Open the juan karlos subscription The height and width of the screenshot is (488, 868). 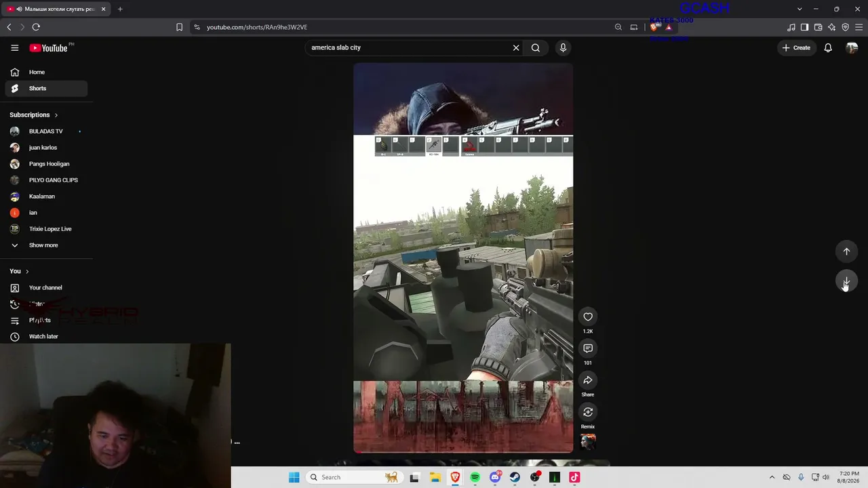click(x=46, y=148)
